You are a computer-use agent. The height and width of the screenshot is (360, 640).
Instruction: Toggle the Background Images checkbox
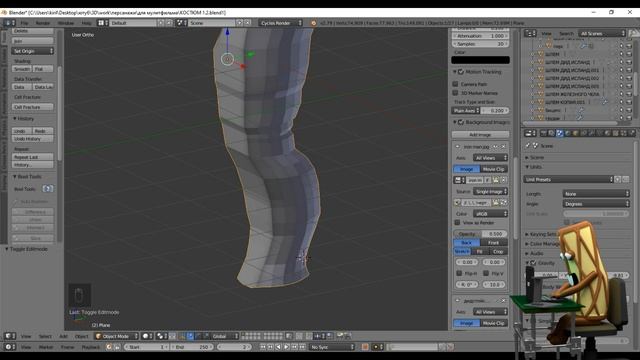pos(461,122)
